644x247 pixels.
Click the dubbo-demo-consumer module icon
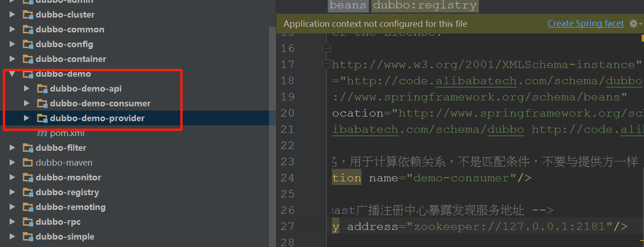[43, 104]
